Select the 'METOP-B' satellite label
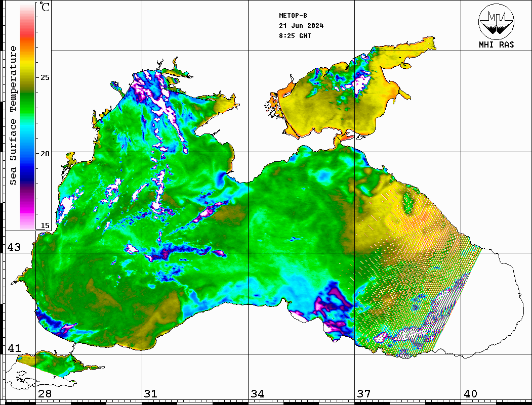Viewport: 532px width, 405px height. (293, 16)
